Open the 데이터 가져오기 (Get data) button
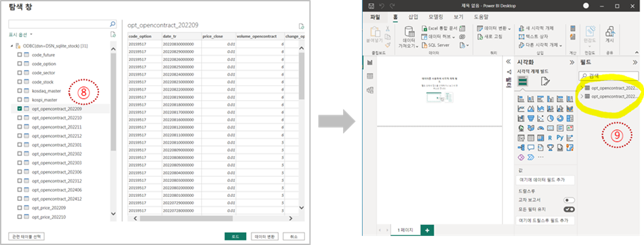This screenshot has width=644, height=245. [x=409, y=38]
